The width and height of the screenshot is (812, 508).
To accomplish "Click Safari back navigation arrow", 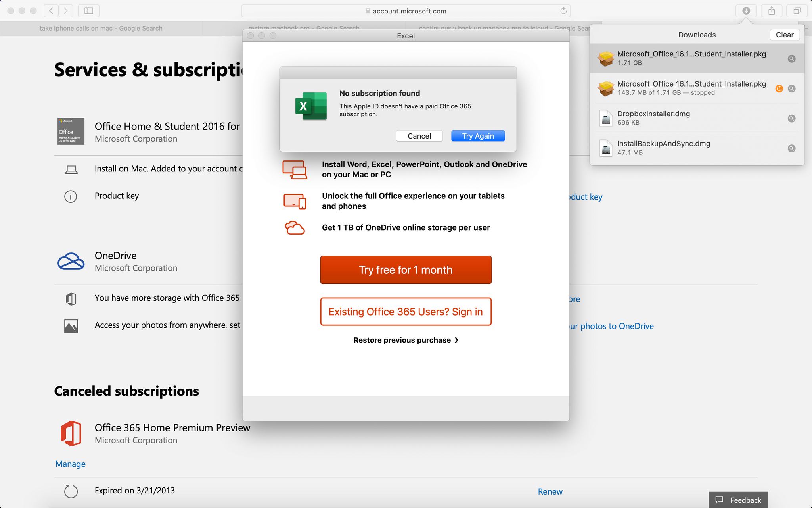I will click(51, 11).
